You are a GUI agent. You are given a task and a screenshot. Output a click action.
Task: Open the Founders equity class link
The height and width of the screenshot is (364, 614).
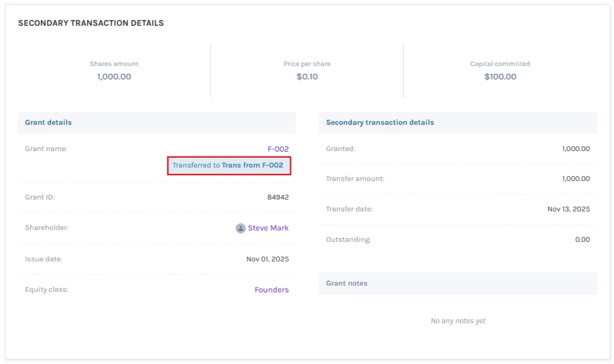(x=271, y=290)
